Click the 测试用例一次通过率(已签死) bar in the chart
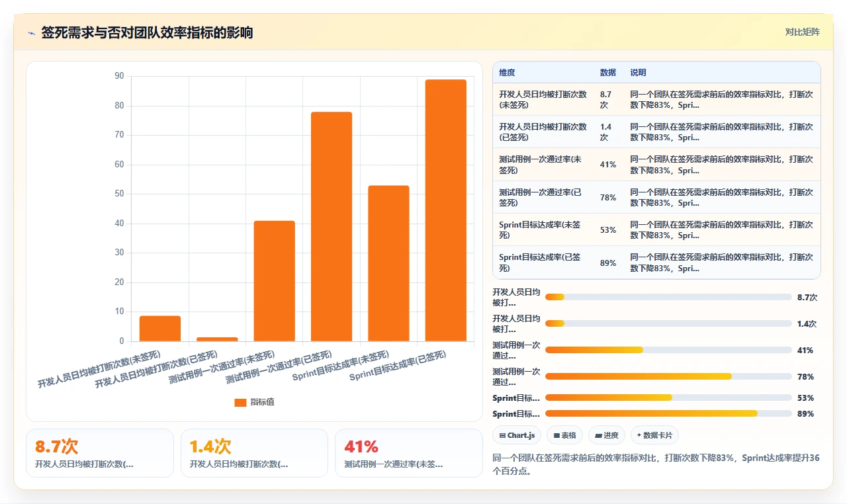Image resolution: width=847 pixels, height=504 pixels. tap(332, 227)
